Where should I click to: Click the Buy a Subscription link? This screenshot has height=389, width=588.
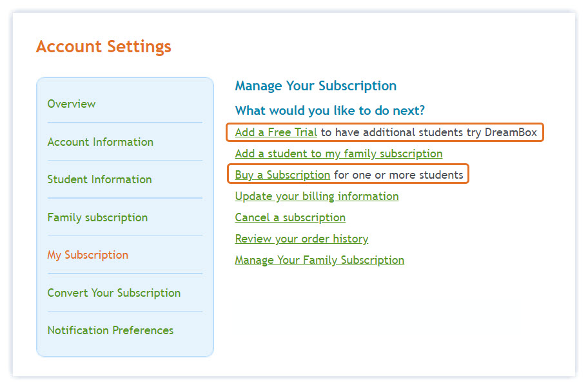(282, 175)
